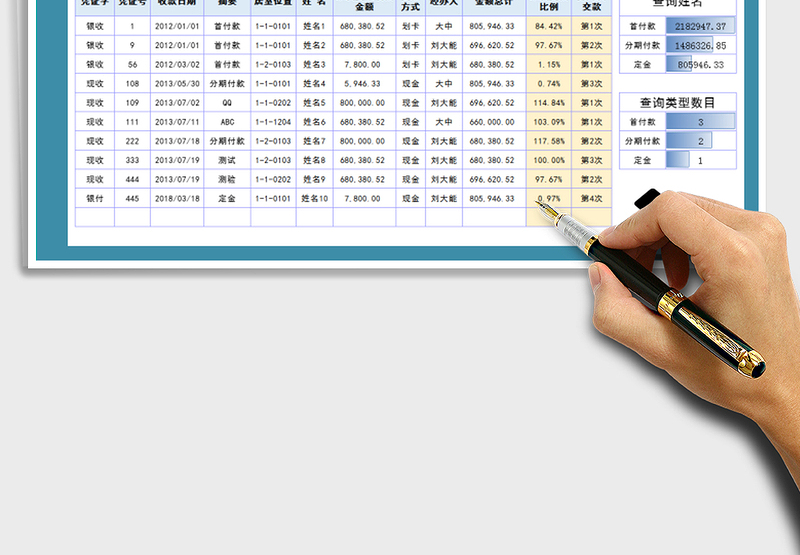Select the 查询类型数目 title cell
Screen dimensions: 800x555
click(677, 102)
